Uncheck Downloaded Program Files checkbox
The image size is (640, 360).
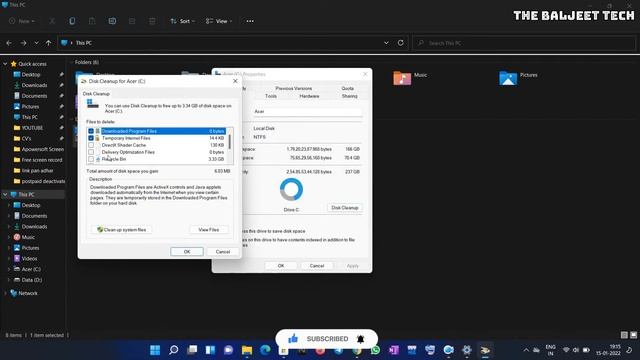tap(91, 131)
